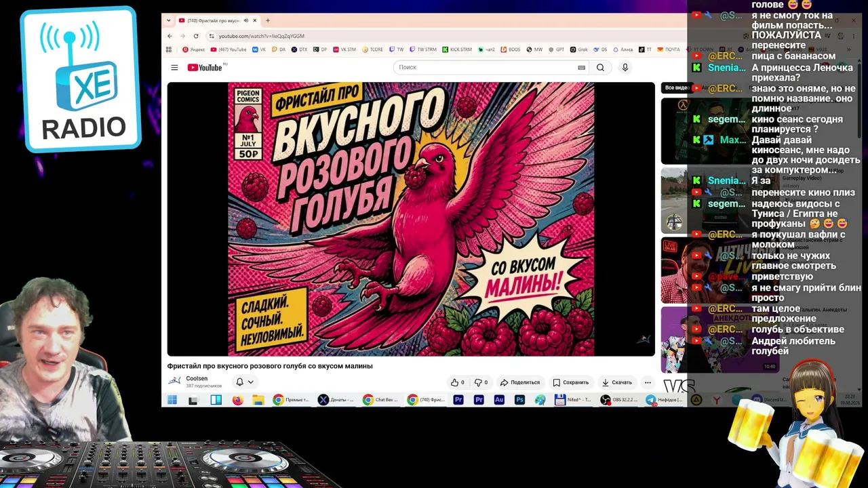
Task: Go forward with the browser forward arrow
Action: point(182,36)
